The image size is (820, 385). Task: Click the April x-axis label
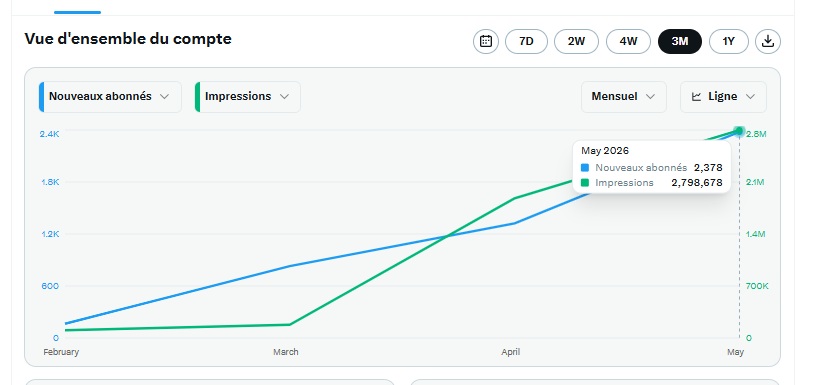coord(510,352)
